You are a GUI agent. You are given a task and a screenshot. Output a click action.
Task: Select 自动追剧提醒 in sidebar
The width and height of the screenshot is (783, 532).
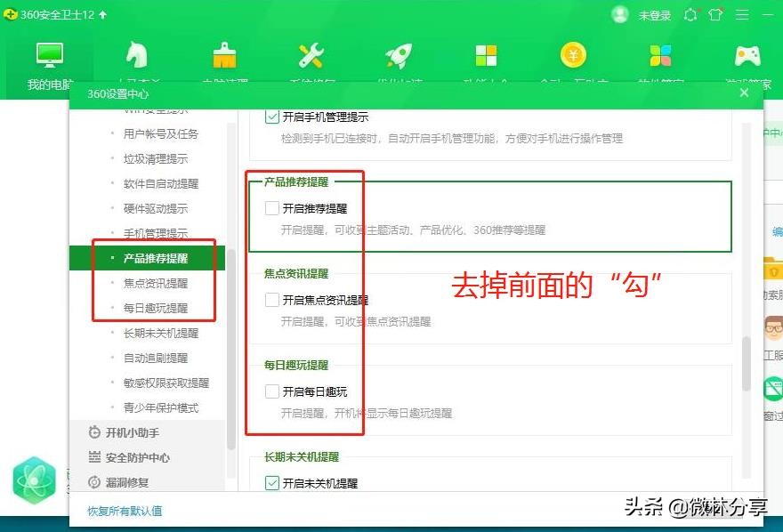[x=156, y=358]
